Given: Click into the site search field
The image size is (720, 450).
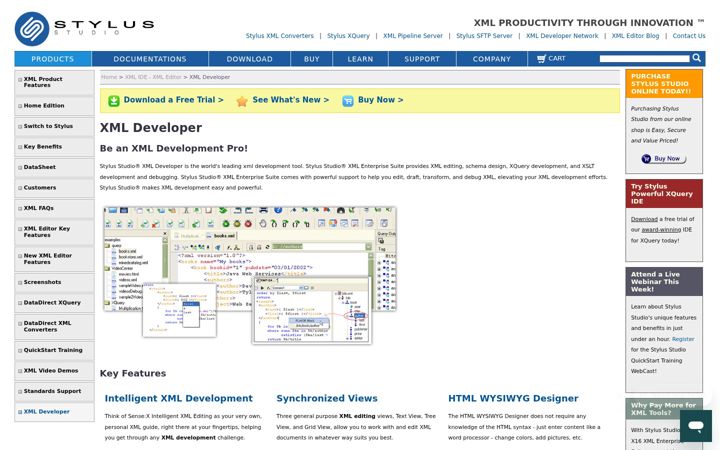Looking at the screenshot, I should pos(644,58).
